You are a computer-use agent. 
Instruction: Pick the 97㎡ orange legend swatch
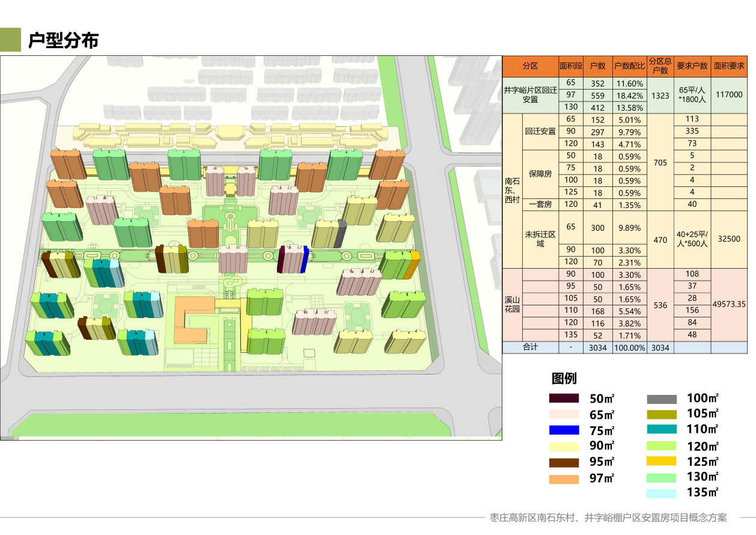click(564, 479)
